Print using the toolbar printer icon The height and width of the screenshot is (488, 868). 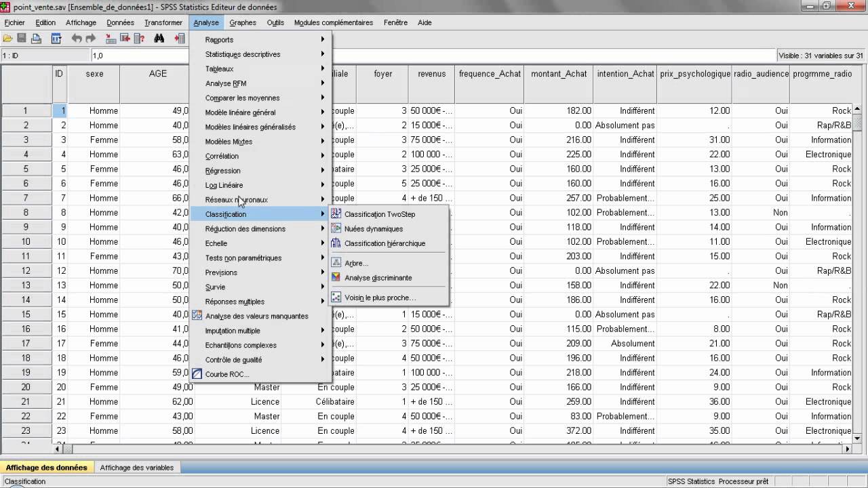coord(36,39)
